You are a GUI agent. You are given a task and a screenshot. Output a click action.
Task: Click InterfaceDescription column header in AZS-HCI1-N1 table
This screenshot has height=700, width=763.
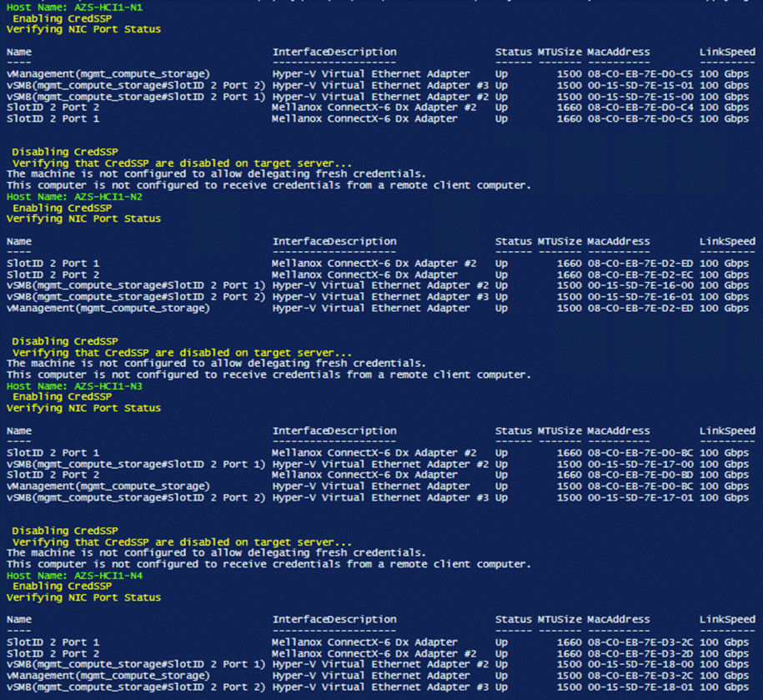pyautogui.click(x=334, y=52)
